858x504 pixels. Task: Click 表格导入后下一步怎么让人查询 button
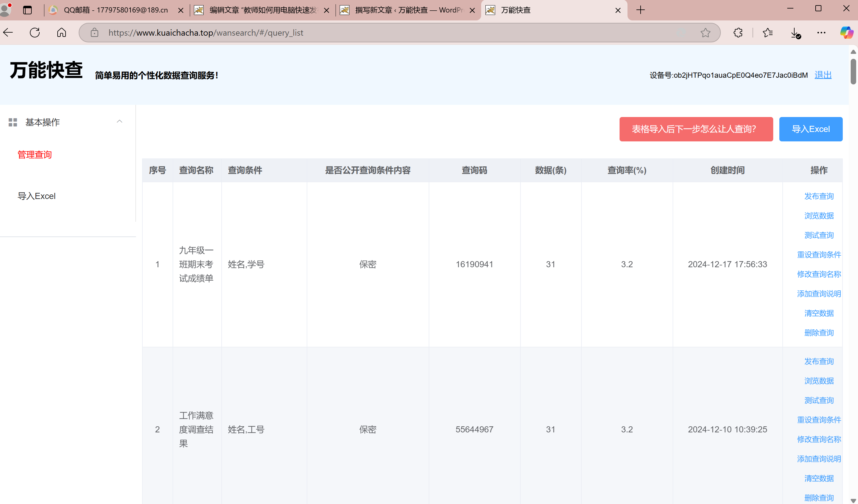(696, 129)
